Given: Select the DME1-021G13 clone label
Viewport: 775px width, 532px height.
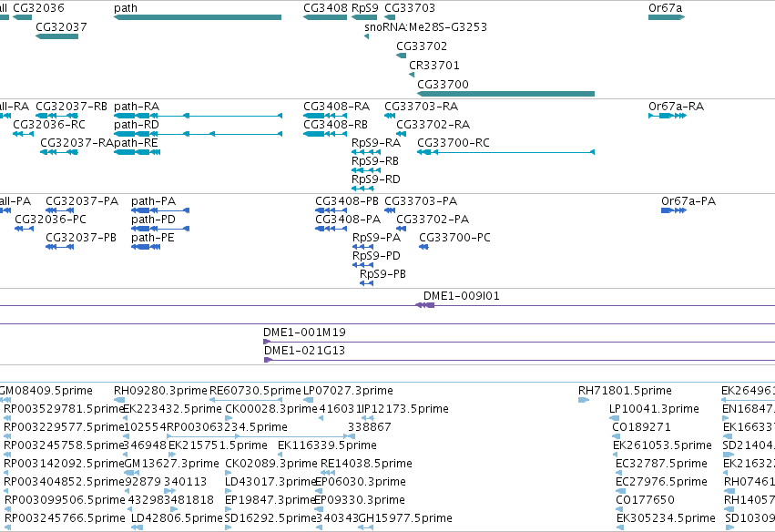Looking at the screenshot, I should pos(304,351).
